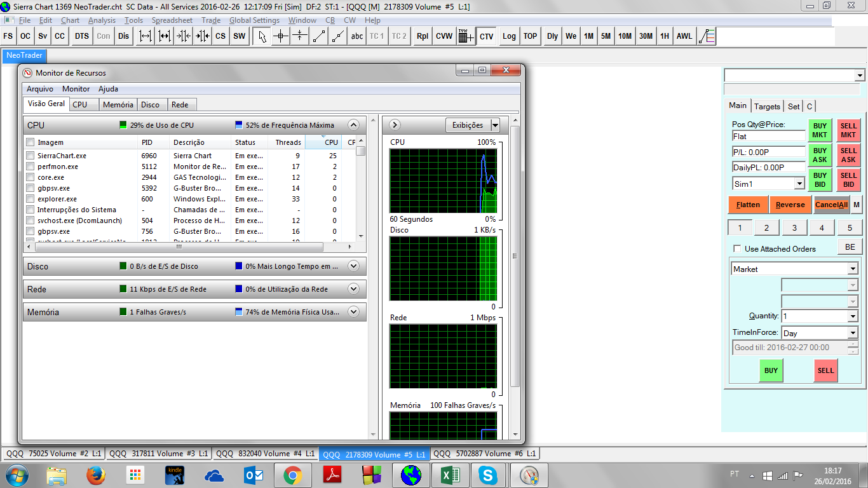Tick the checkbox for core.exe process
This screenshot has height=488, width=868.
30,177
